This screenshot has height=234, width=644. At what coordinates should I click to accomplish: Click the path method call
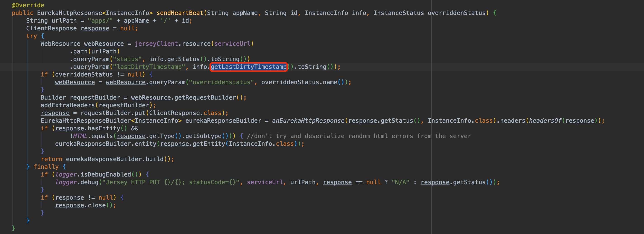(x=80, y=52)
